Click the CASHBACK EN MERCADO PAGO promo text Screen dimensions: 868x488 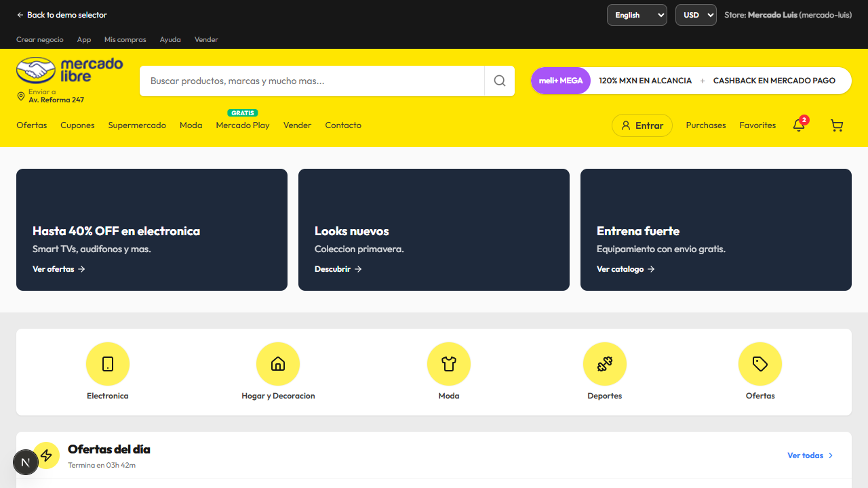(x=774, y=81)
